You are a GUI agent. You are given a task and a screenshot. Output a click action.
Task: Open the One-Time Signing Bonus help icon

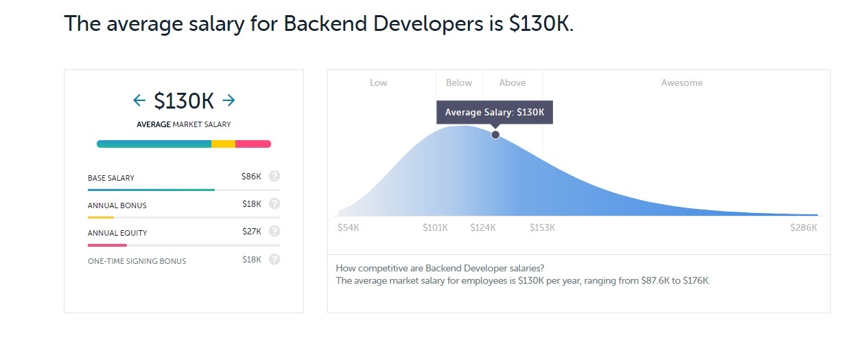[x=274, y=260]
